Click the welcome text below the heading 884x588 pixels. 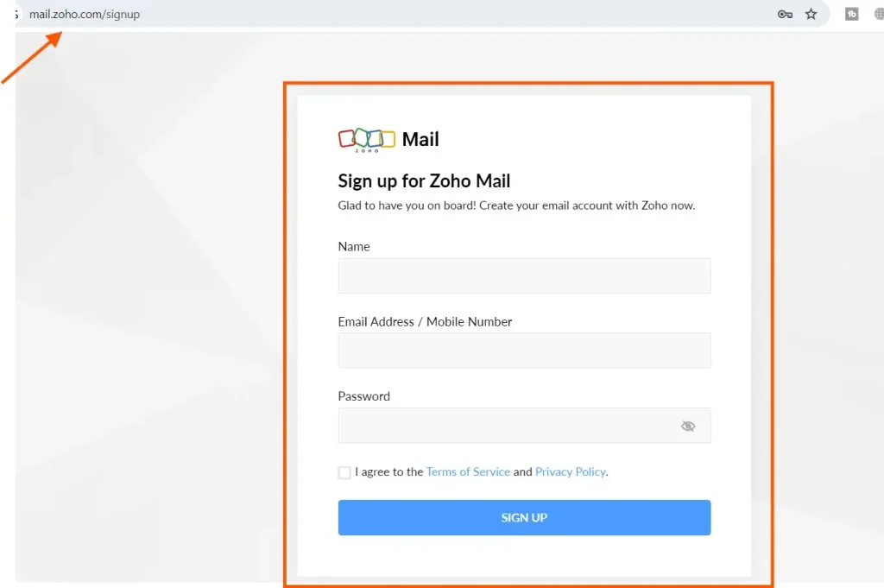pyautogui.click(x=515, y=205)
